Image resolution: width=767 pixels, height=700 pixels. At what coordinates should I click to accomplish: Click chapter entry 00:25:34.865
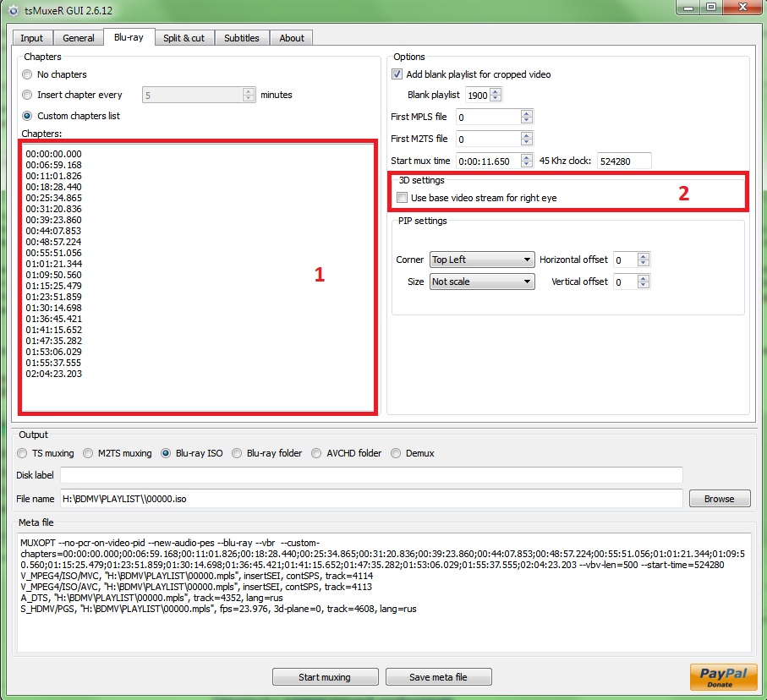(x=54, y=198)
